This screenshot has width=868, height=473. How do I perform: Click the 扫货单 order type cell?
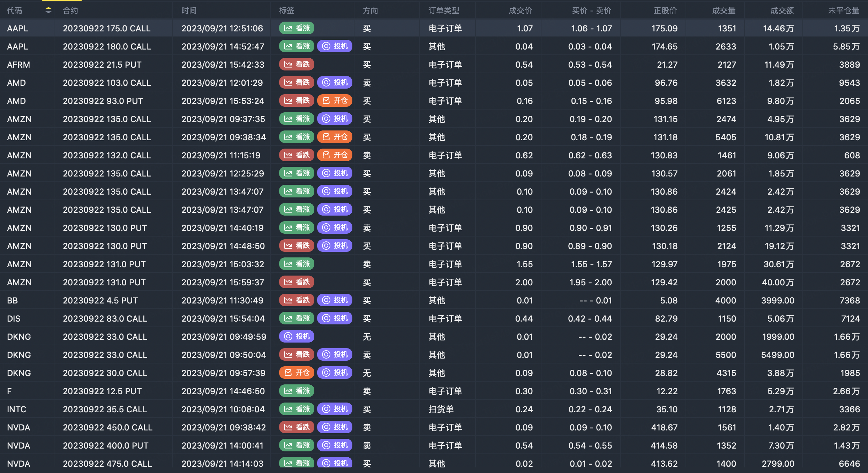pyautogui.click(x=441, y=409)
